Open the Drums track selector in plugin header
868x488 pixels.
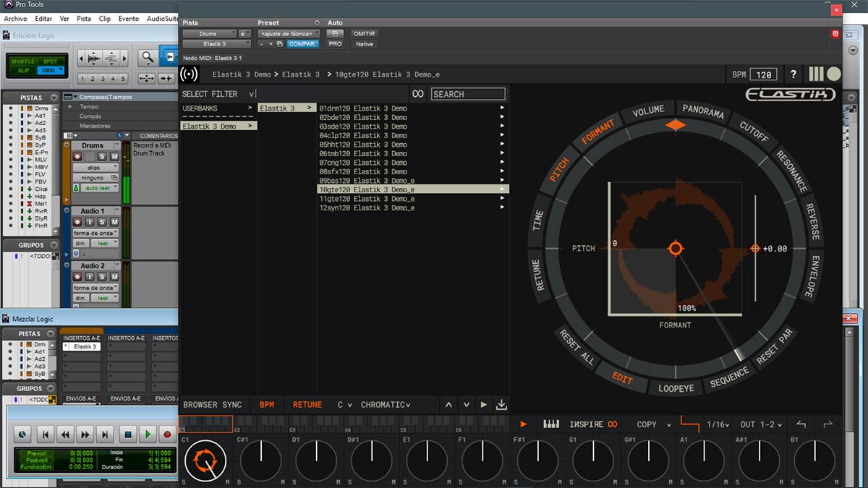click(x=209, y=34)
